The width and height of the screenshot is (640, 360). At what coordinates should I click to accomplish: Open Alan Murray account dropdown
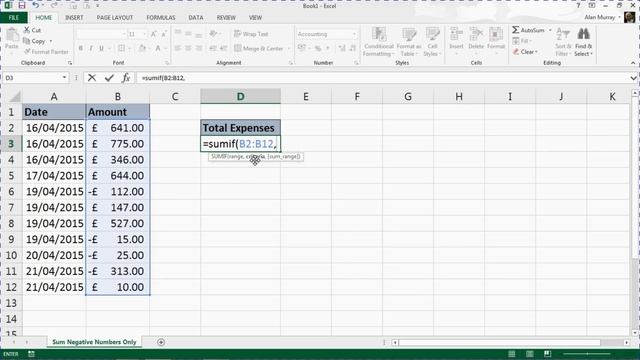point(602,17)
